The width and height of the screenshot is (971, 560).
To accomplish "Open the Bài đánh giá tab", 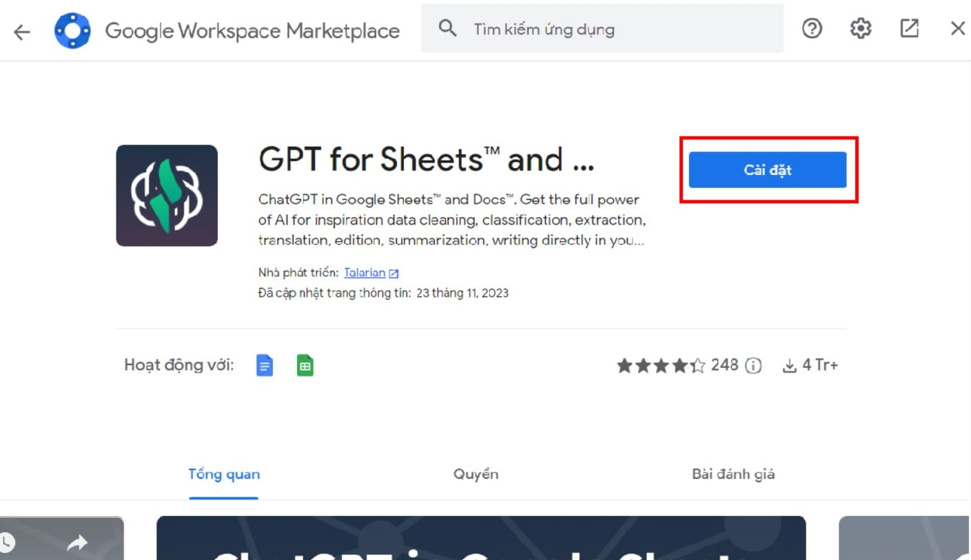I will [x=733, y=474].
